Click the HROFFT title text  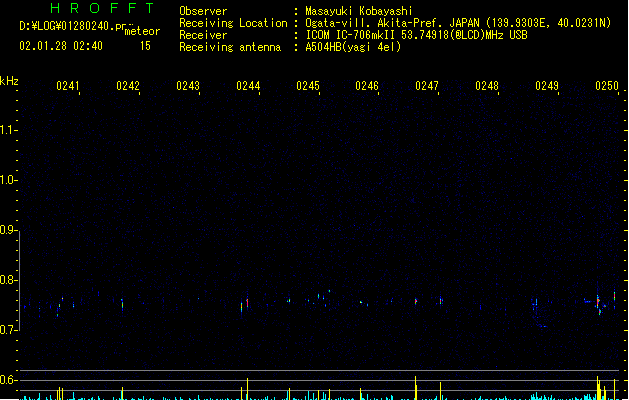(102, 8)
